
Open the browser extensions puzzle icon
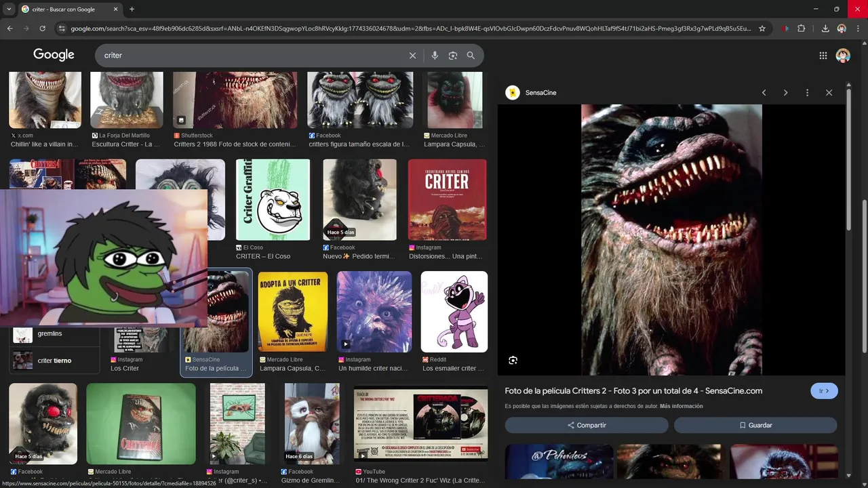[x=801, y=28]
